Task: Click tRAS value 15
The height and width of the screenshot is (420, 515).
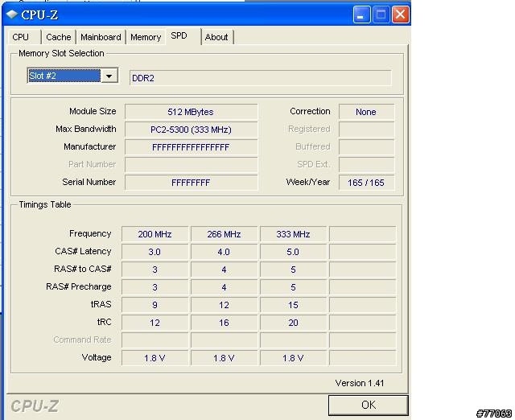Action: click(x=293, y=305)
